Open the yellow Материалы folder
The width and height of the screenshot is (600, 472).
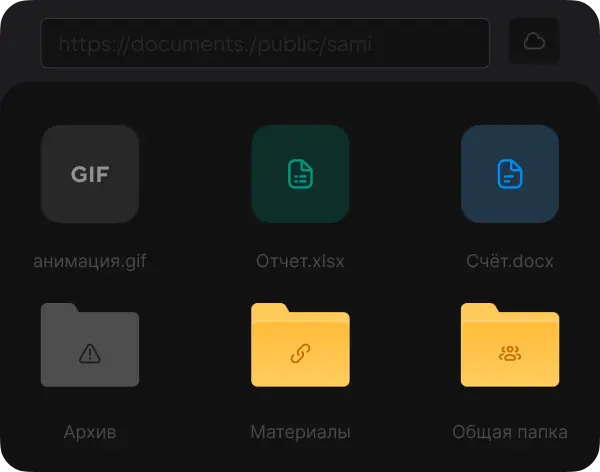300,345
